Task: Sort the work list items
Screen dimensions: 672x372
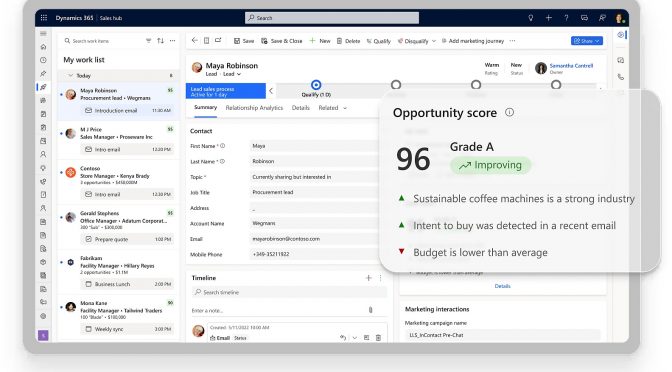Action: click(x=160, y=41)
